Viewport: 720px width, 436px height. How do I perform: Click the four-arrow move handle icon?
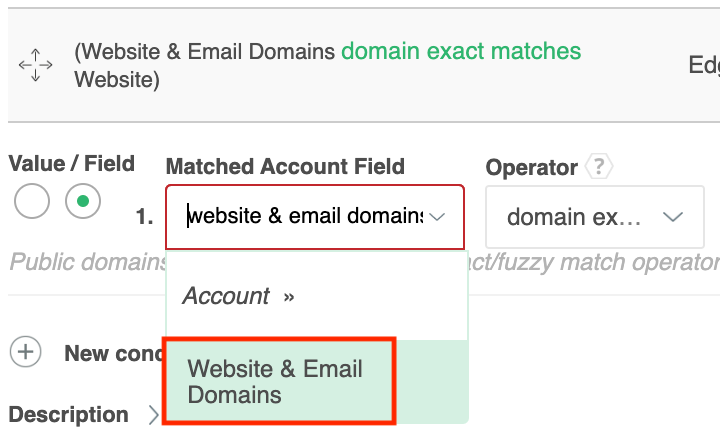click(35, 66)
